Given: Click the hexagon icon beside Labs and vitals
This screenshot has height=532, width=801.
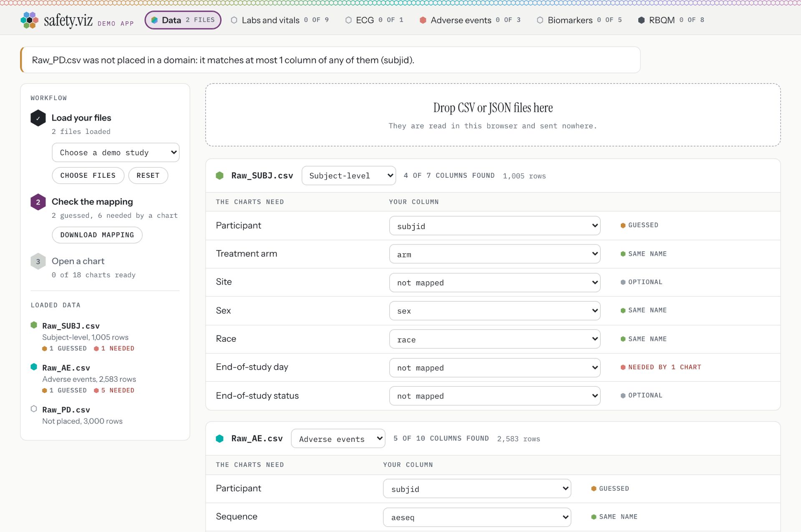Looking at the screenshot, I should 234,20.
